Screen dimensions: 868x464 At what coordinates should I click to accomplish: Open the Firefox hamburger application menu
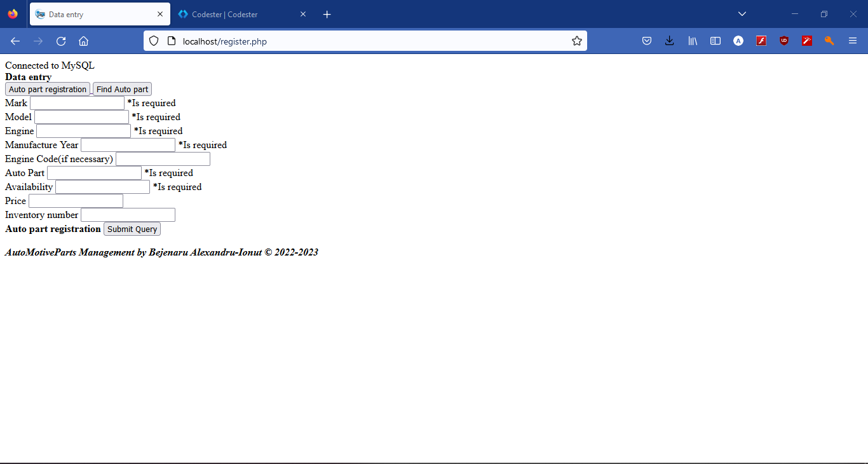coord(853,41)
